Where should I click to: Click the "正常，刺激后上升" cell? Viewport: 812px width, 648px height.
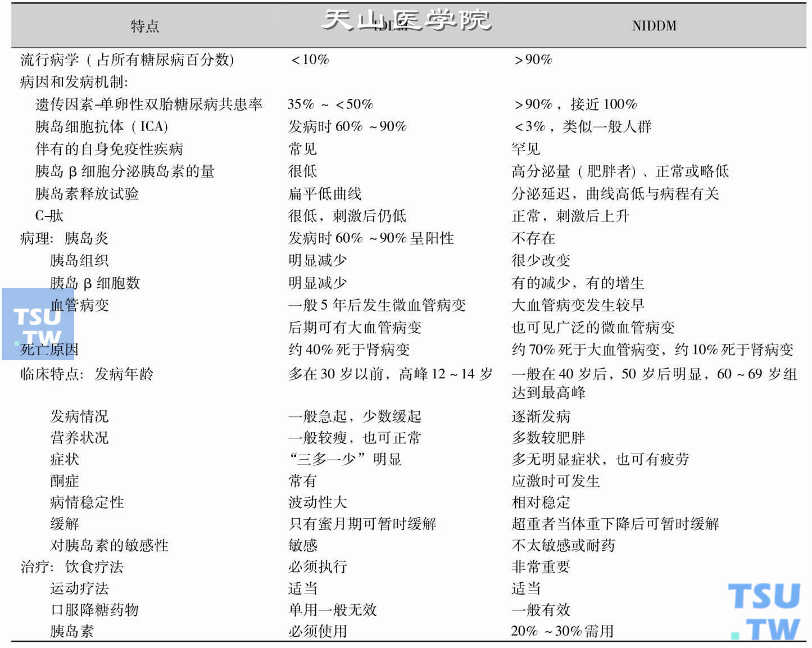(570, 216)
